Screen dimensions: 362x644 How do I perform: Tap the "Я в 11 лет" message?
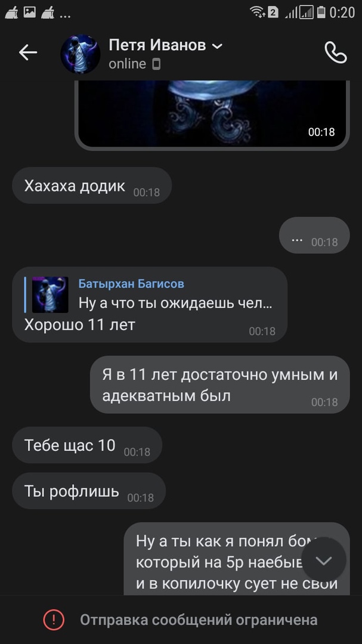point(220,385)
